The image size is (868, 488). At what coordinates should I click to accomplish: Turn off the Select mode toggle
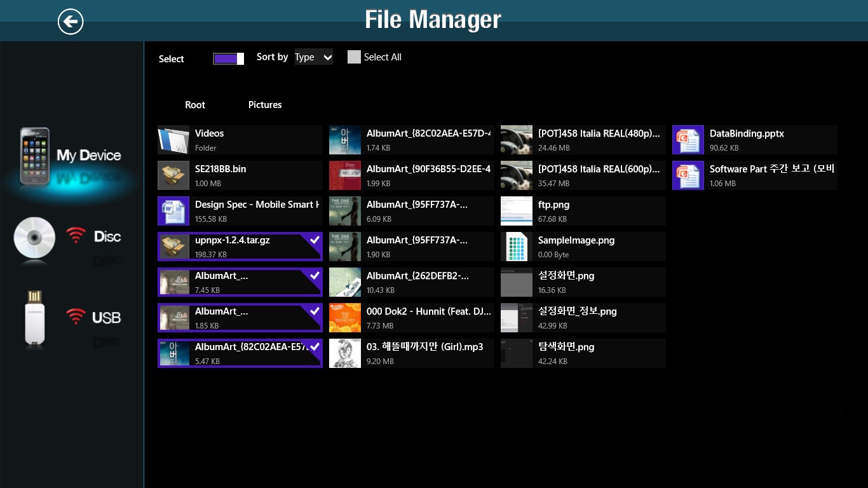[229, 58]
